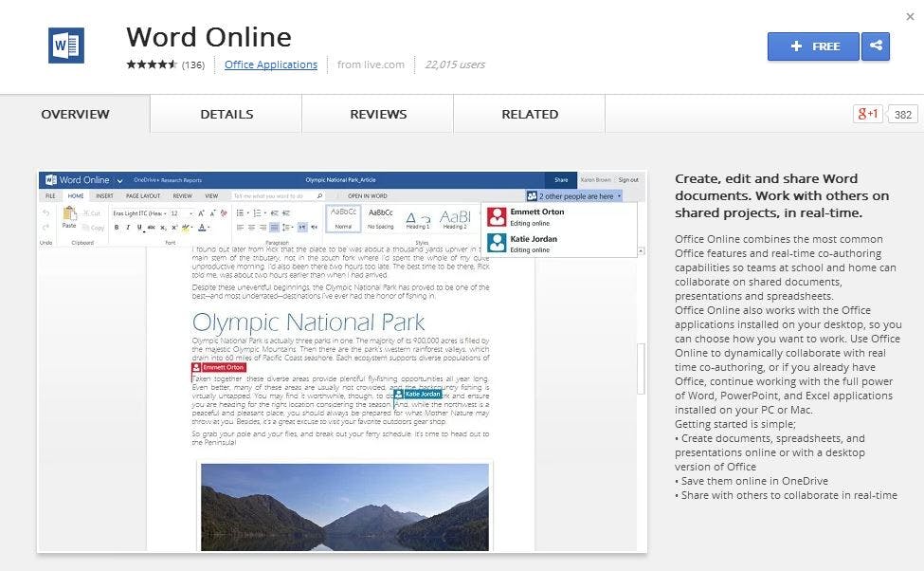The width and height of the screenshot is (924, 571).
Task: Click the five-star rating display
Action: click(x=152, y=64)
